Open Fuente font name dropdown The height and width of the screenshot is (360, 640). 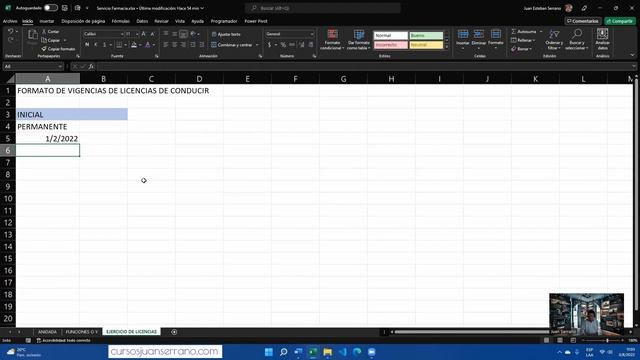(122, 34)
